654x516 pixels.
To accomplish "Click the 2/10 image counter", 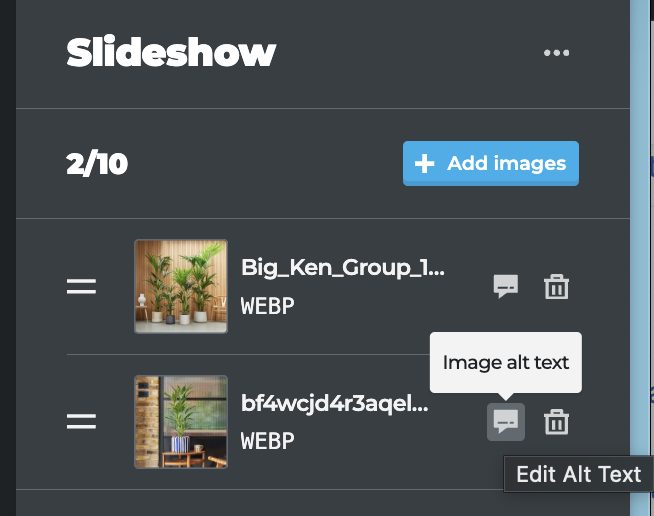I will coord(97,164).
